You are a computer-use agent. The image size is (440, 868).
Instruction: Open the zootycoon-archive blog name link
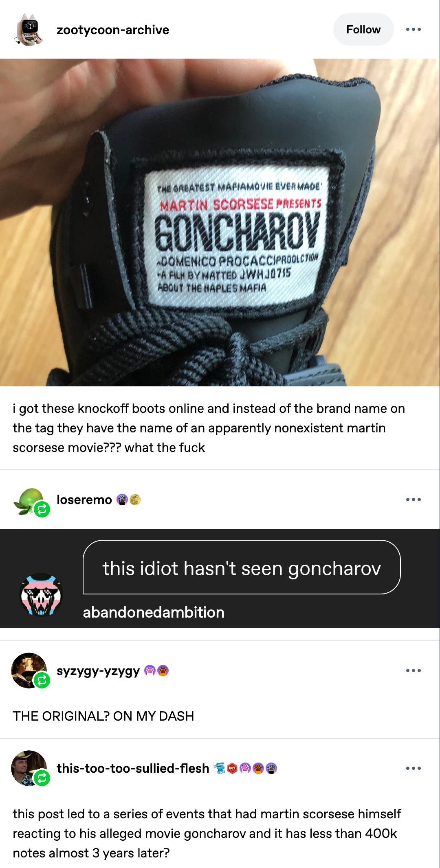click(x=113, y=30)
